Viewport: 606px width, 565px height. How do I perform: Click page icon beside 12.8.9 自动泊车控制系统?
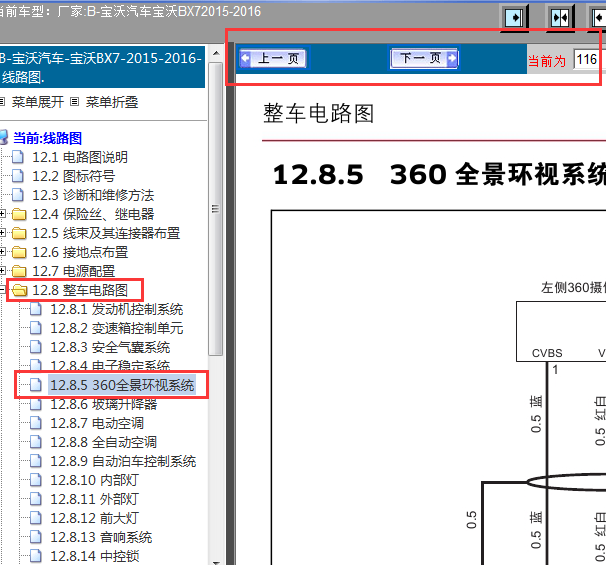point(36,461)
